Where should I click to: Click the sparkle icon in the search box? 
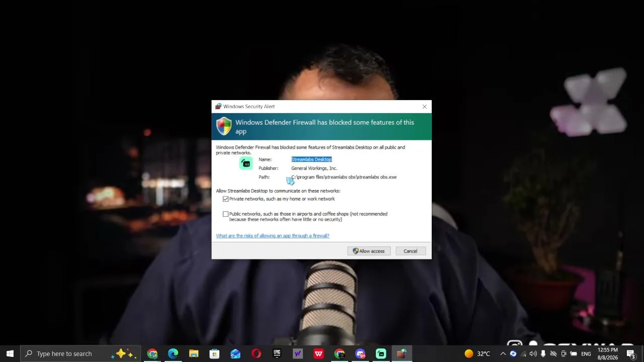124,353
